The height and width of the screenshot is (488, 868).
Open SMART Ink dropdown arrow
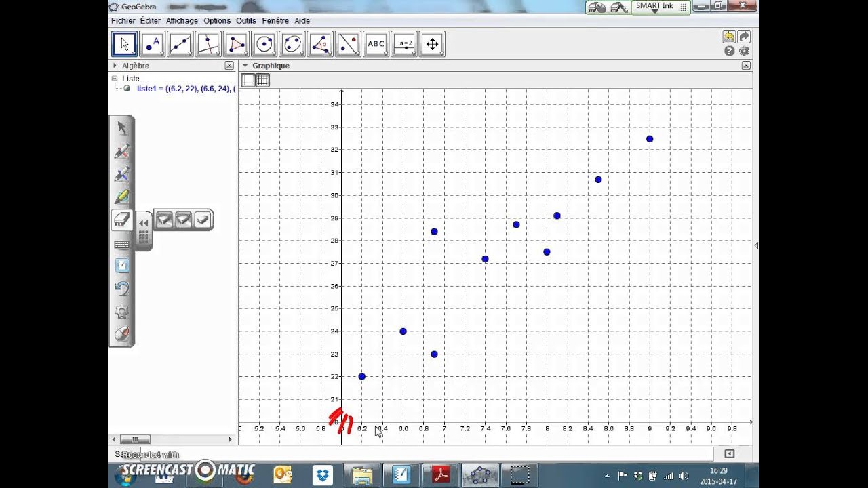pos(654,12)
